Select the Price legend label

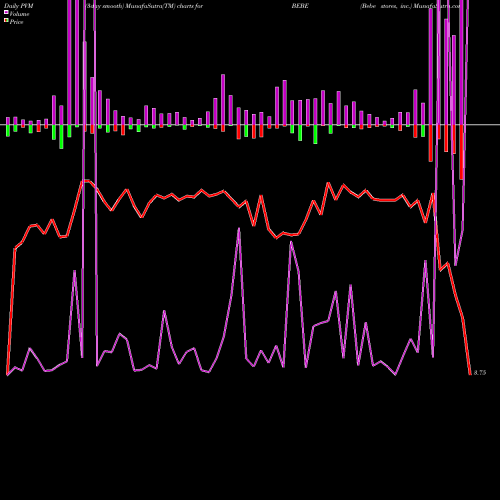click(x=16, y=22)
